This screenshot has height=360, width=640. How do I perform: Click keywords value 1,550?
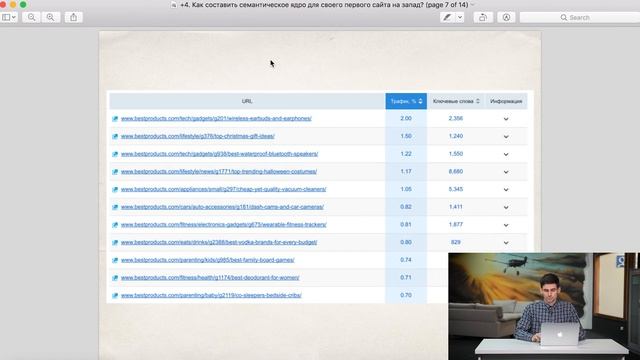click(x=456, y=154)
